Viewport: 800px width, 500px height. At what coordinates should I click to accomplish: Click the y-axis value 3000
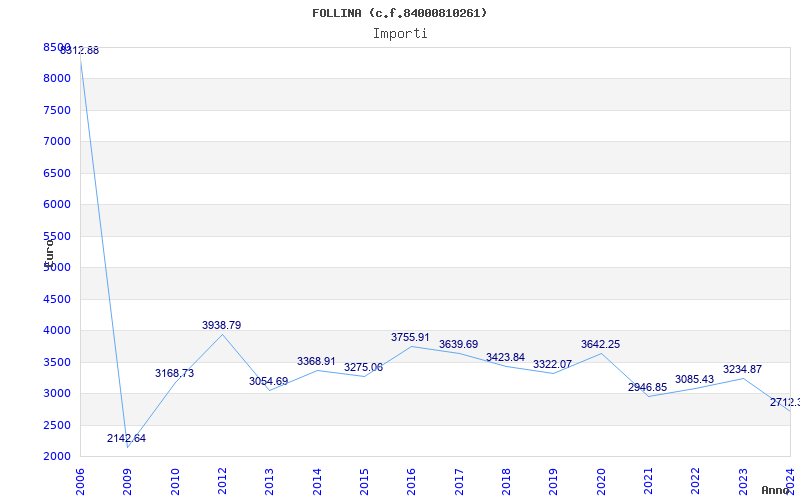coord(57,393)
